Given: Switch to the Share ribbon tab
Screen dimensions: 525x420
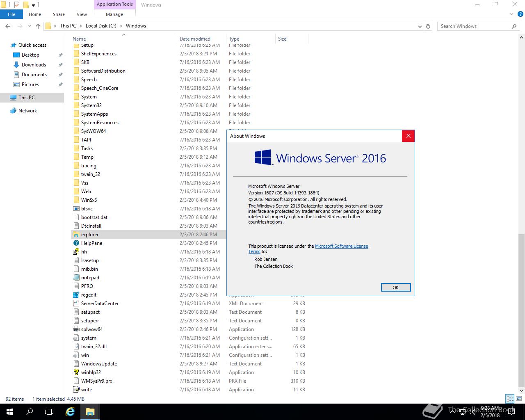Looking at the screenshot, I should 59,14.
